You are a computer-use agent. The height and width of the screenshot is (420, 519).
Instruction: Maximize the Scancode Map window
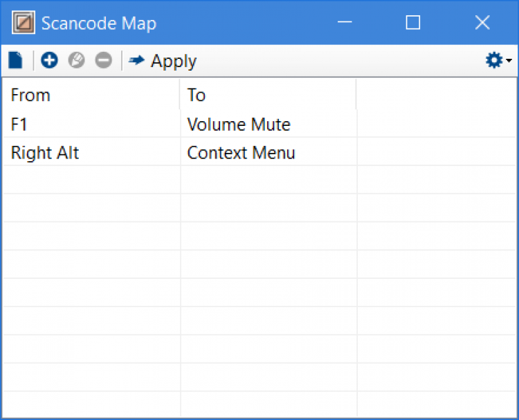[x=413, y=23]
